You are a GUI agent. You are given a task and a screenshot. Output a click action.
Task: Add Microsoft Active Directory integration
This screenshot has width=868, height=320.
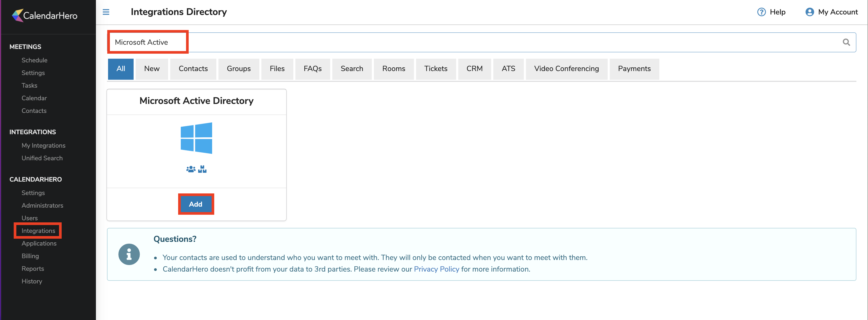[196, 204]
